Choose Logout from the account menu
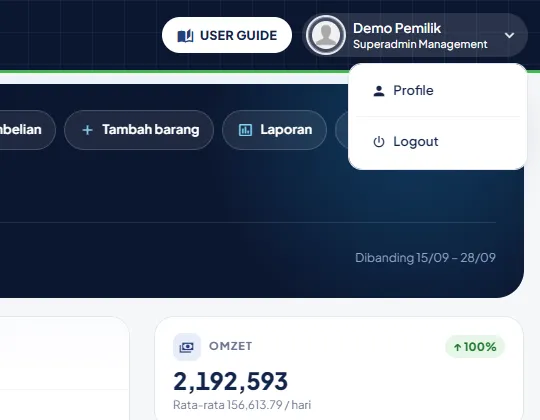Screen dimensions: 540x420 [x=437, y=141]
